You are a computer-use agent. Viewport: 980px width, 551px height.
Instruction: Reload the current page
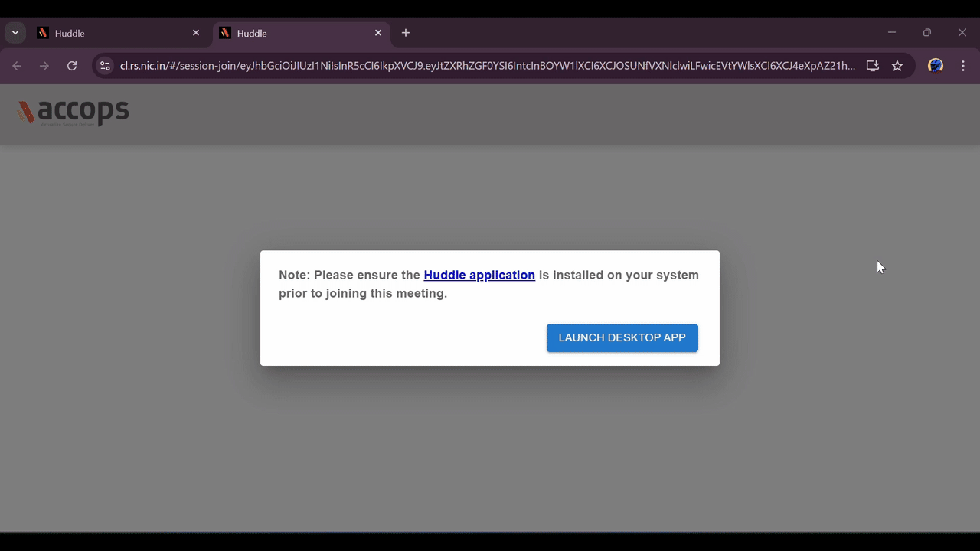72,66
